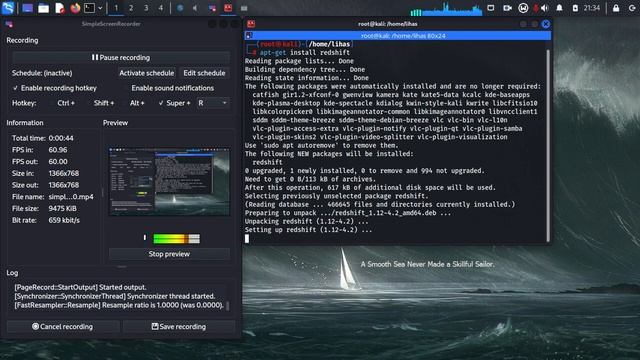
Task: Click the SimpleScreenRecorder title bar icon
Action: pyautogui.click(x=9, y=24)
